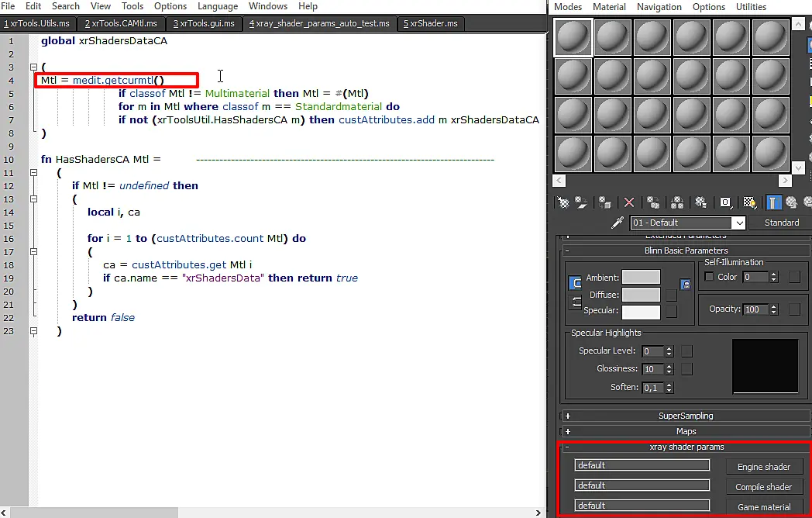812x518 pixels.
Task: Click the Specular map button
Action: pyautogui.click(x=672, y=311)
